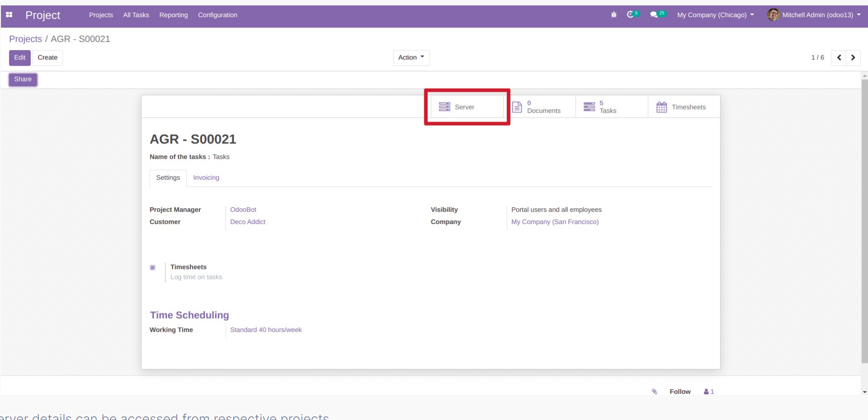868x420 pixels.
Task: Open the activities clock icon
Action: click(630, 15)
